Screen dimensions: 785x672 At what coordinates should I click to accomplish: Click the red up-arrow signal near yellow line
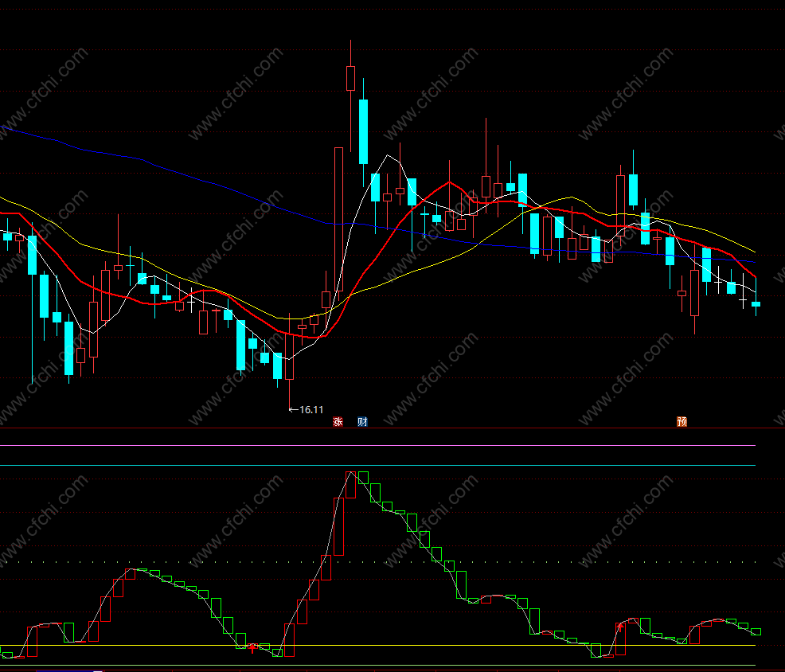[253, 648]
